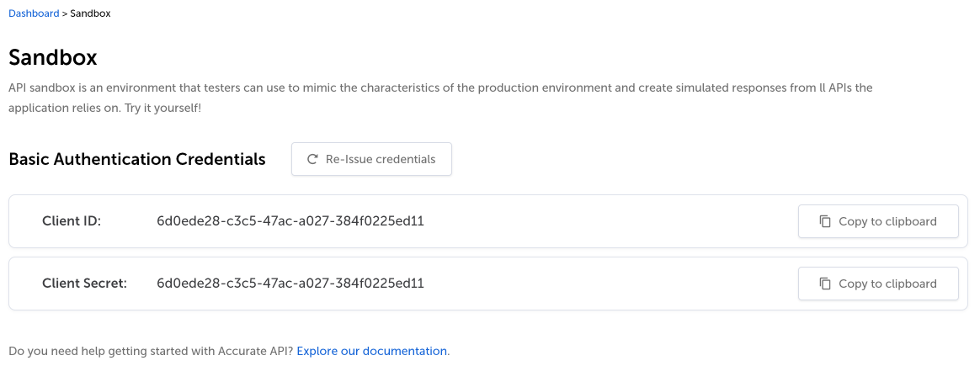Screen dimensions: 980x366
Task: Open the Explore our documentation link
Action: [371, 351]
